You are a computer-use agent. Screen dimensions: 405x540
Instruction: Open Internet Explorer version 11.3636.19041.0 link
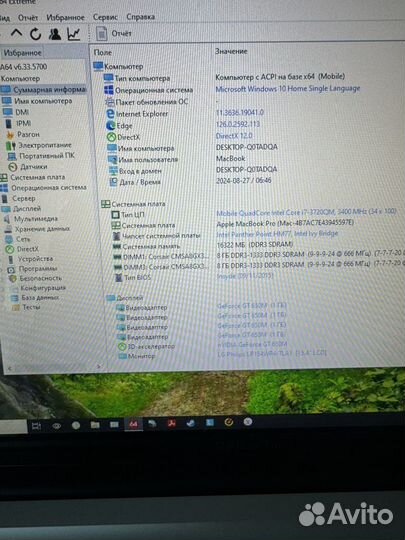(240, 113)
